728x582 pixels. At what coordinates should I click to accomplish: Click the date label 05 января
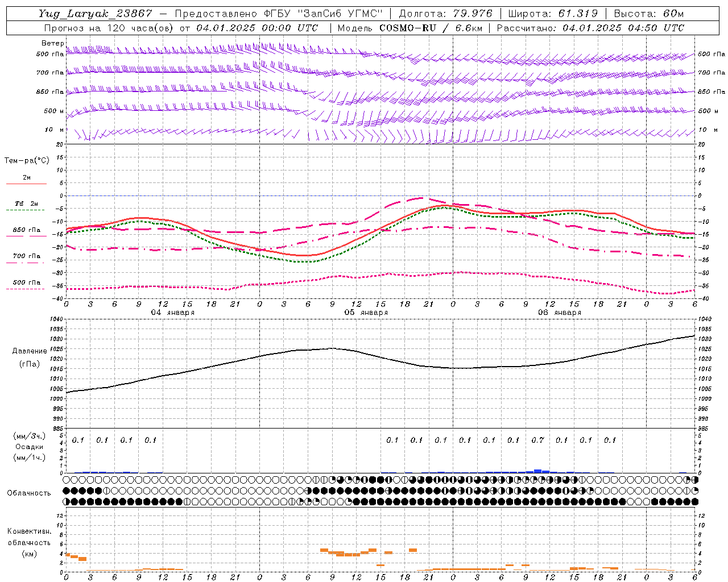tap(366, 312)
